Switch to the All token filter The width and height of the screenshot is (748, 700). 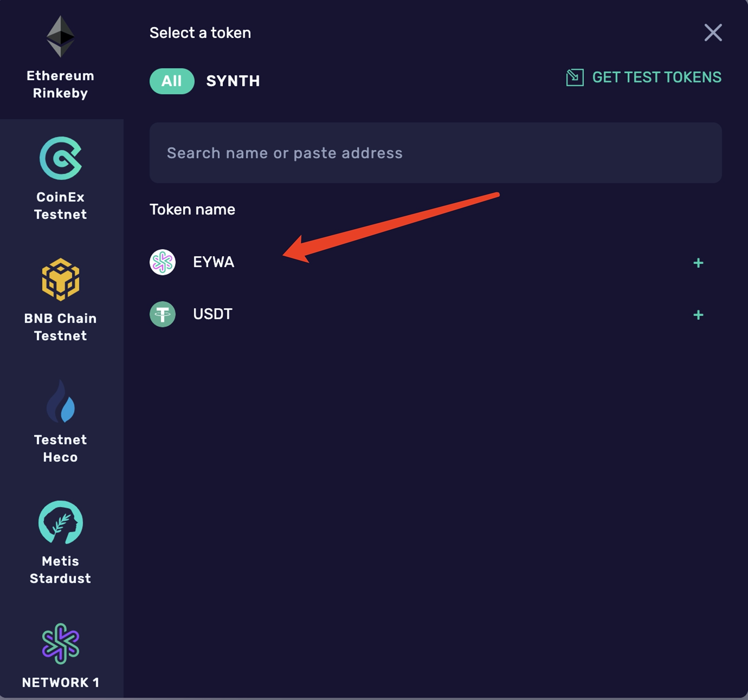pyautogui.click(x=172, y=81)
